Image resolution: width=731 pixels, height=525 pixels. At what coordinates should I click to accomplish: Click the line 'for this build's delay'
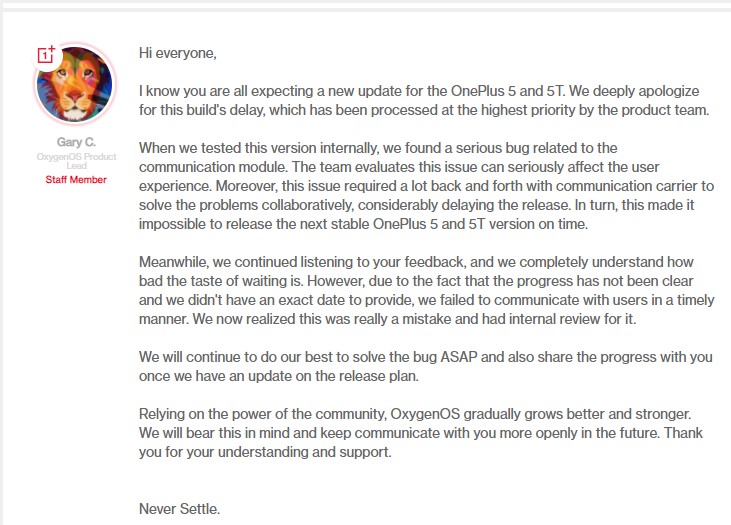click(x=424, y=110)
